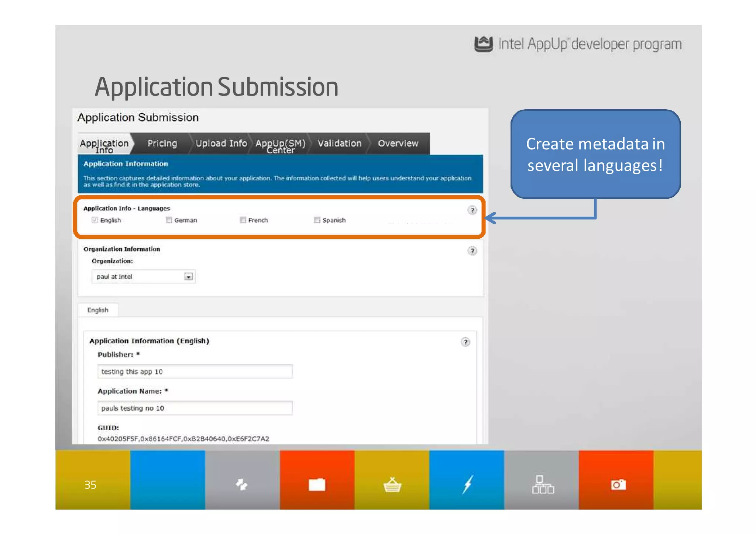The height and width of the screenshot is (534, 756).
Task: Enable the French language checkbox
Action: point(243,220)
